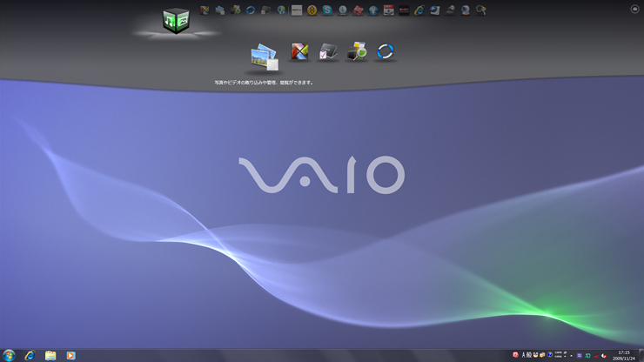
Task: Open the blue circular arrows sync icon
Action: (386, 52)
